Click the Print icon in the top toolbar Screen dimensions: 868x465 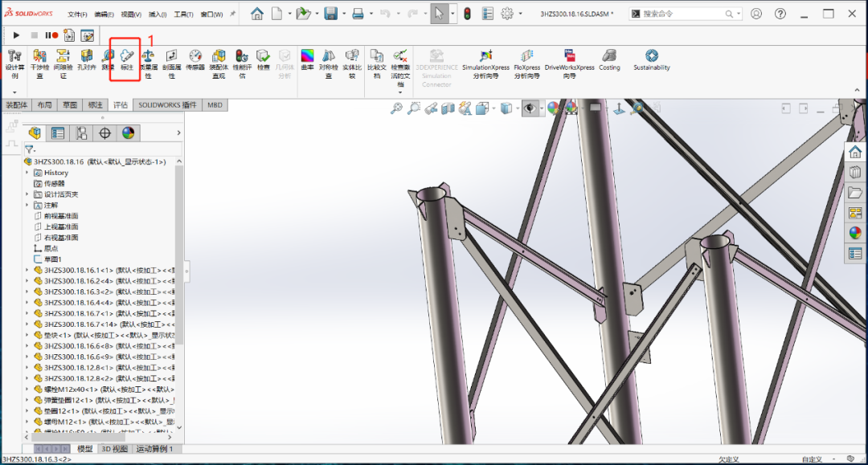point(358,14)
